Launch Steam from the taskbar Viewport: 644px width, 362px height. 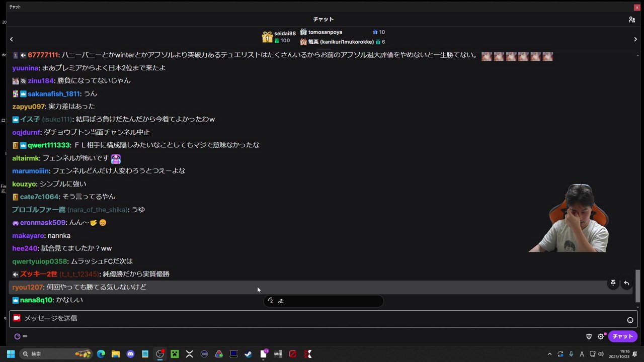pyautogui.click(x=248, y=354)
